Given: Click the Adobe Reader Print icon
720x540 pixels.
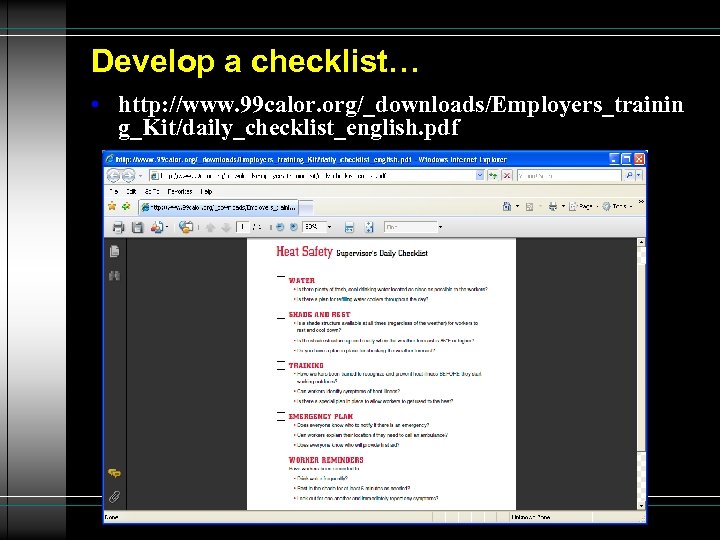Looking at the screenshot, I should tap(118, 227).
